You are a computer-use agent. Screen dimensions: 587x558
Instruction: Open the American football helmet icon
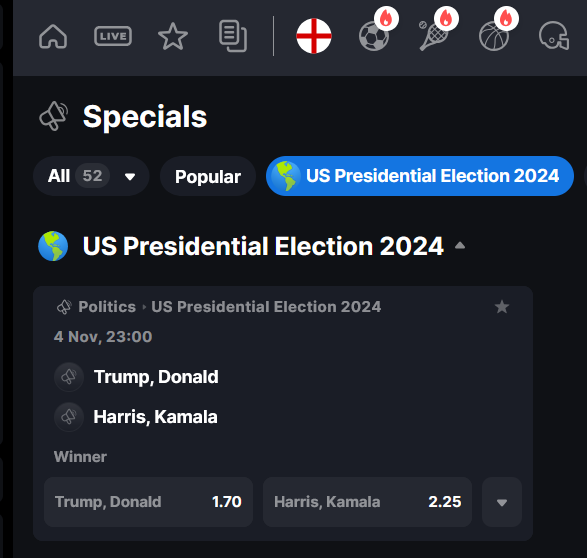point(554,36)
